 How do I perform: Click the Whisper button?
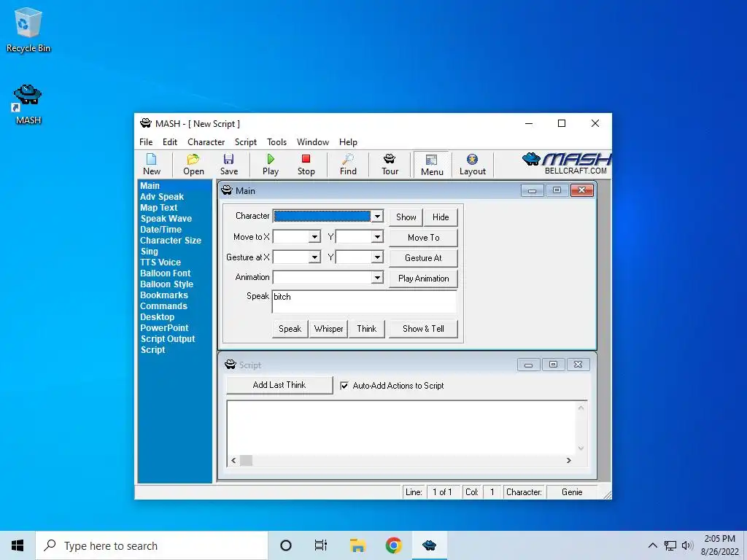(328, 329)
